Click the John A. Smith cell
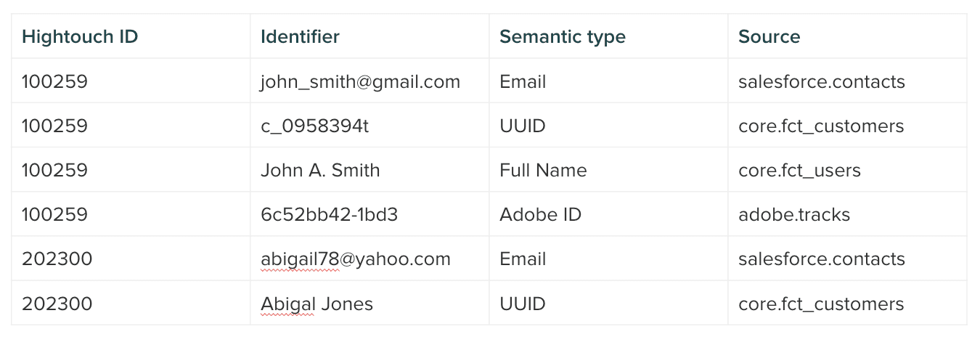 coord(320,170)
